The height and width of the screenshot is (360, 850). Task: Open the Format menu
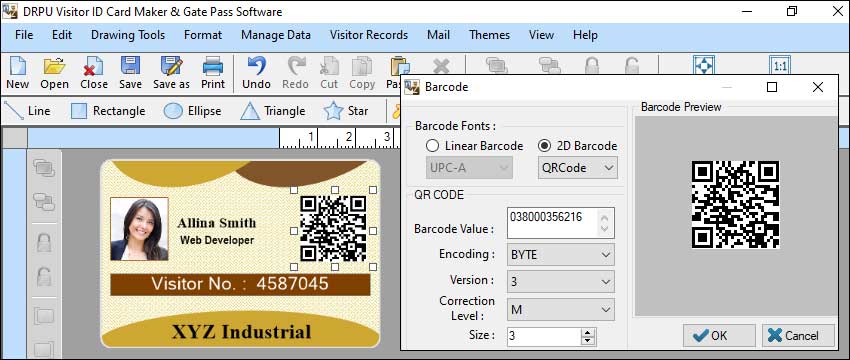pyautogui.click(x=203, y=35)
